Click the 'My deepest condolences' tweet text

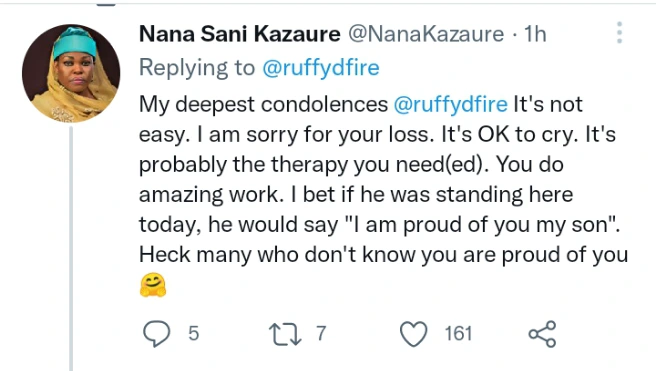pyautogui.click(x=264, y=104)
